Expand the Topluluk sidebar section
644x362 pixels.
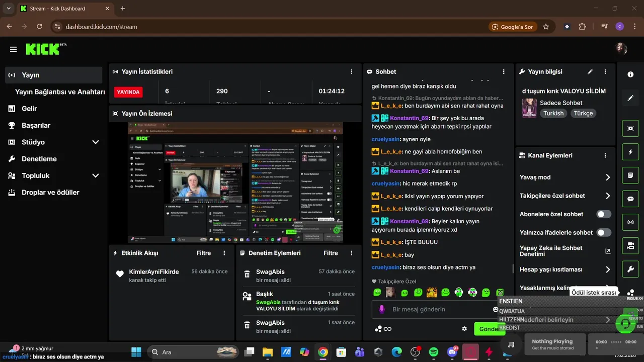pyautogui.click(x=96, y=175)
